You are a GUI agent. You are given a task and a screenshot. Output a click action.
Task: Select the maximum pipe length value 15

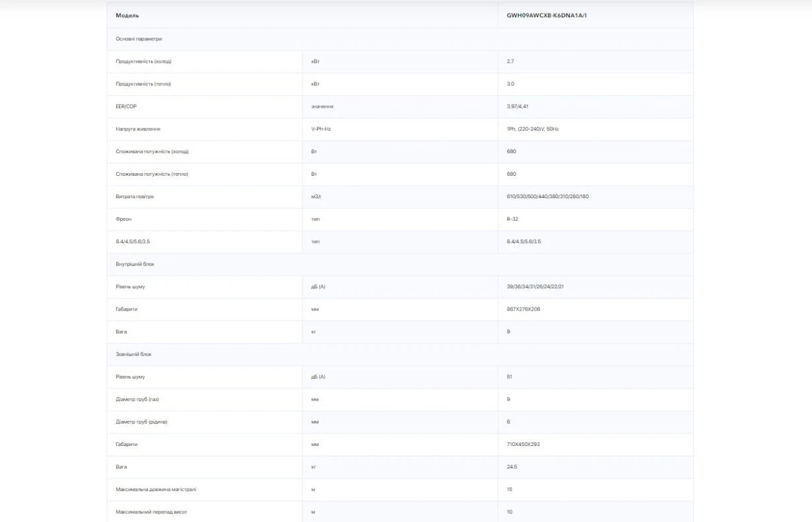510,489
